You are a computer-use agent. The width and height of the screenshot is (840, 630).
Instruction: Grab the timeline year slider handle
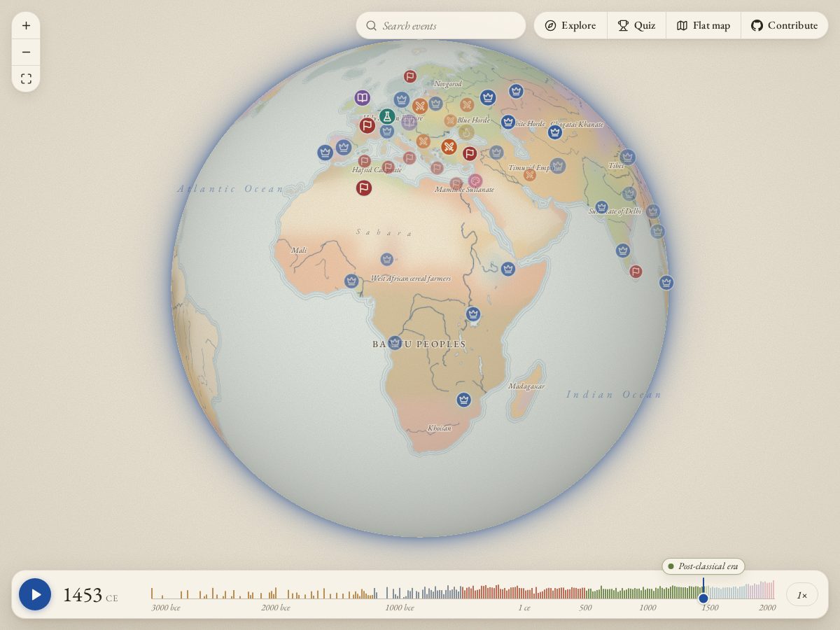[703, 598]
